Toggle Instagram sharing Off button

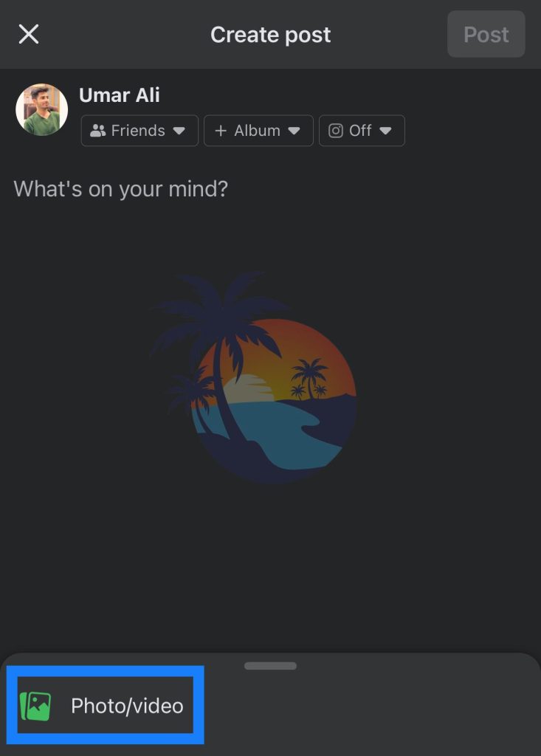coord(362,131)
